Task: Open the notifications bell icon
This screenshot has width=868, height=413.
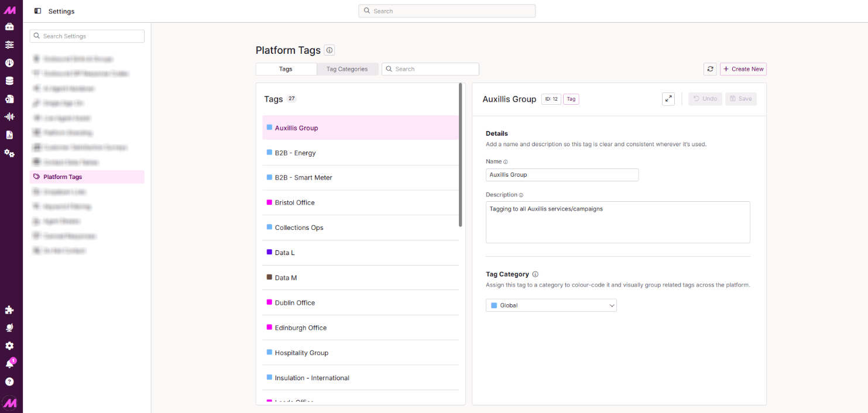Action: click(x=9, y=364)
